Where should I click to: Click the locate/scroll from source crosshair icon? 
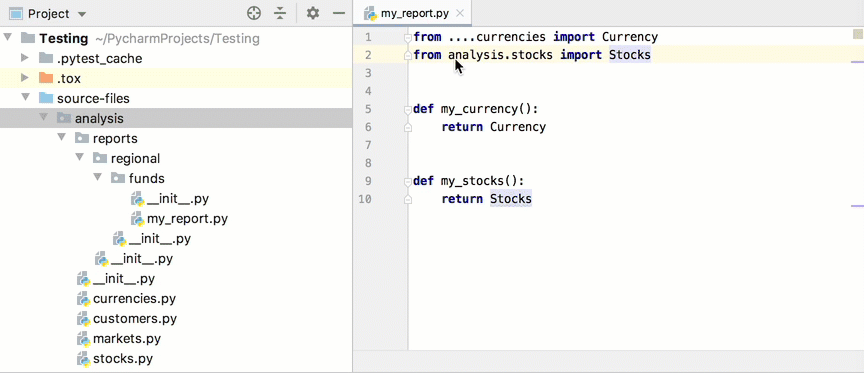(x=254, y=13)
